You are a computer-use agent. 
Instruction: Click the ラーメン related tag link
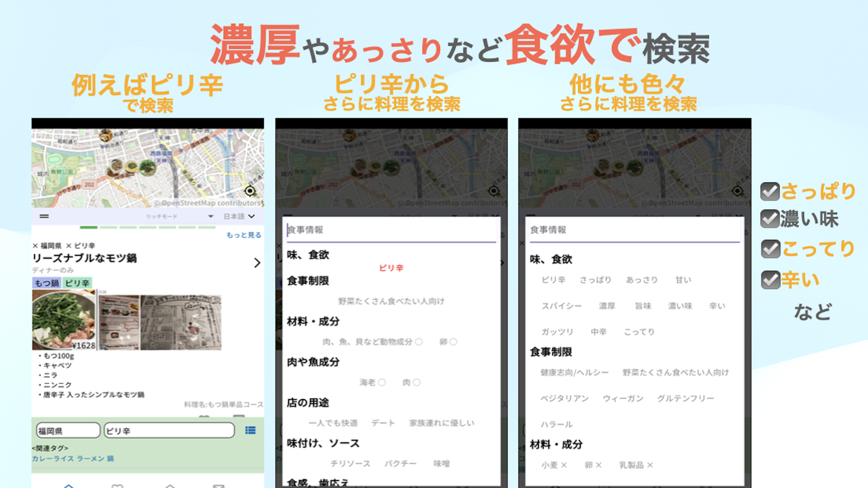tap(90, 459)
